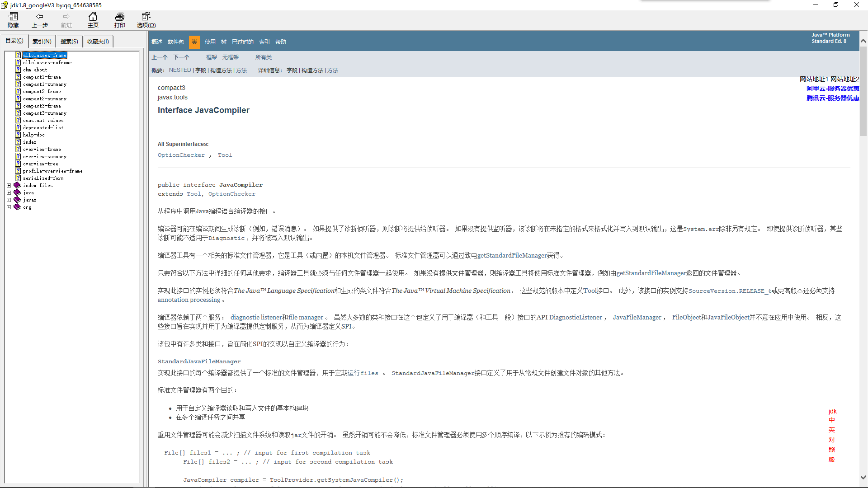Viewport: 868px width, 488px height.
Task: Open the serialized-form tree item
Action: click(x=43, y=178)
